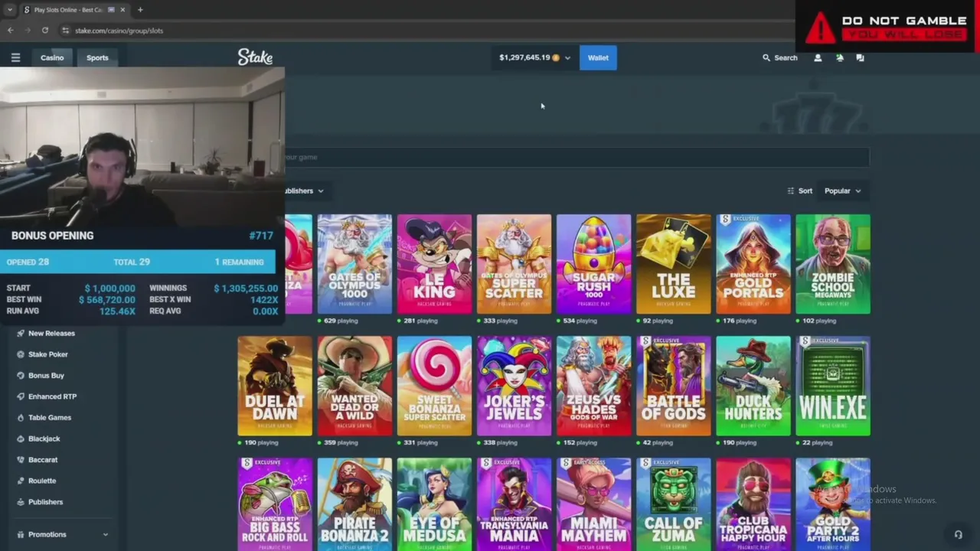980x551 pixels.
Task: Open Call of Zuma game
Action: coord(673,504)
